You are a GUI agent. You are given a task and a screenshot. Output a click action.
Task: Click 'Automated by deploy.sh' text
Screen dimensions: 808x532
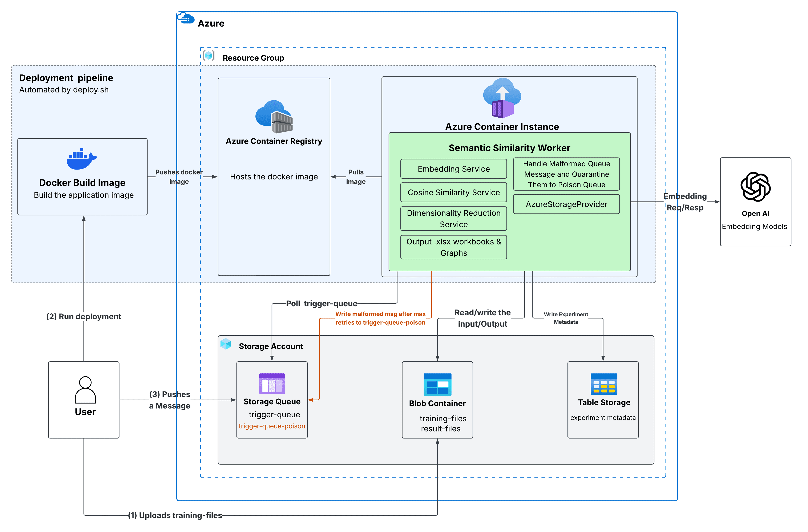pos(64,90)
